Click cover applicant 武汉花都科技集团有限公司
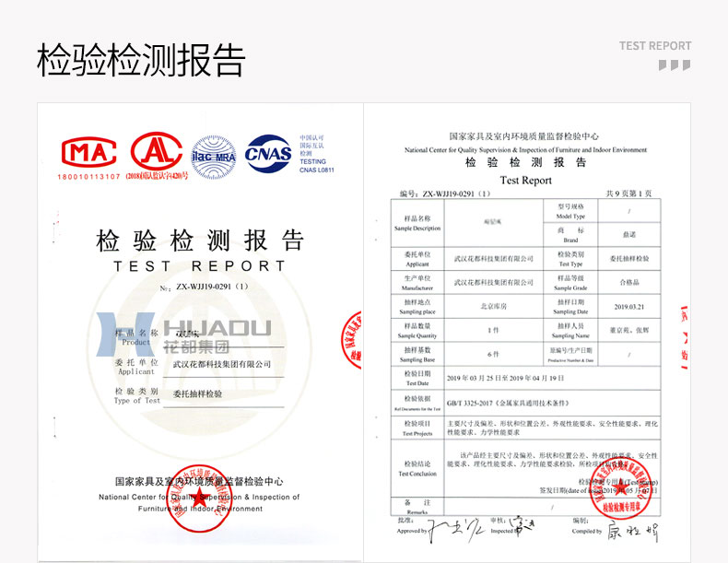This screenshot has height=563, width=728. tap(222, 364)
